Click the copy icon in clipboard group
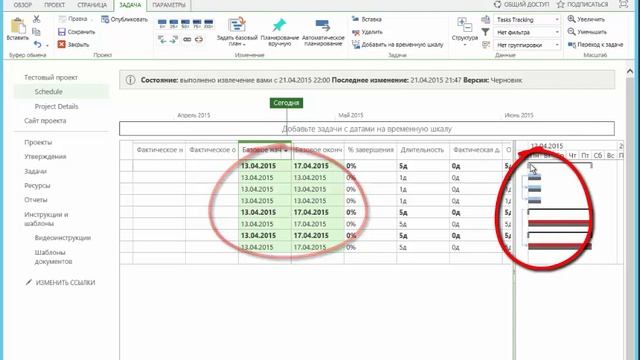This screenshot has width=640, height=360. pos(36,31)
